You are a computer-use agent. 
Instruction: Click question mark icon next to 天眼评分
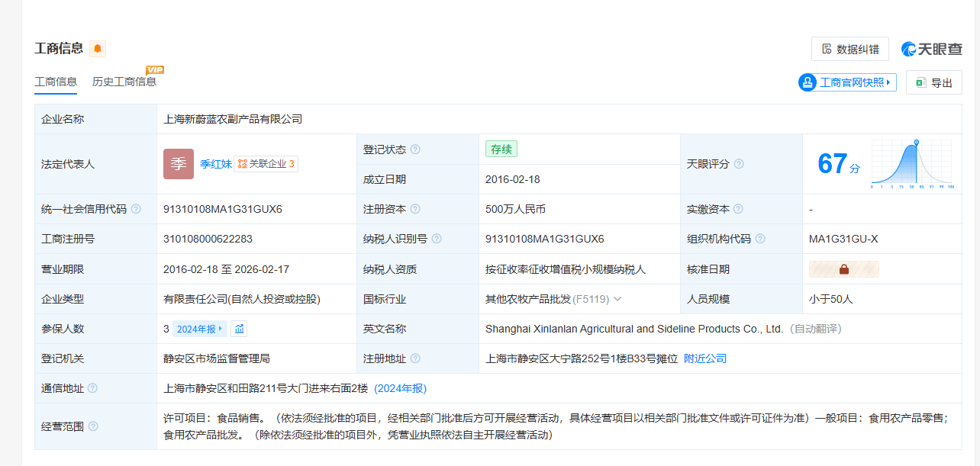(x=739, y=164)
